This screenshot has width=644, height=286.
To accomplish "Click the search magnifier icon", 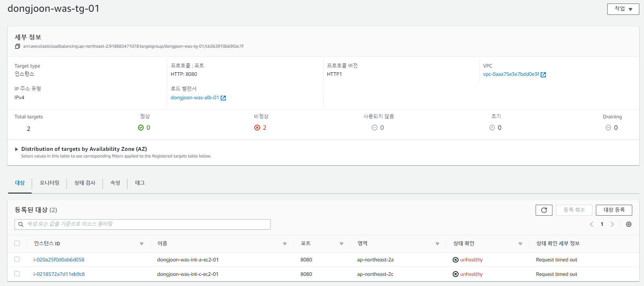I will click(x=21, y=224).
